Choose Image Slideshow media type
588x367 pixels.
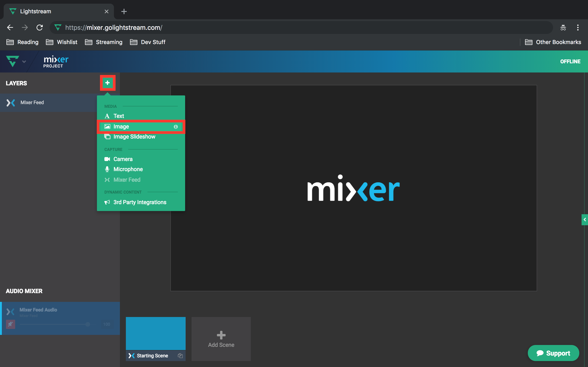click(x=134, y=136)
